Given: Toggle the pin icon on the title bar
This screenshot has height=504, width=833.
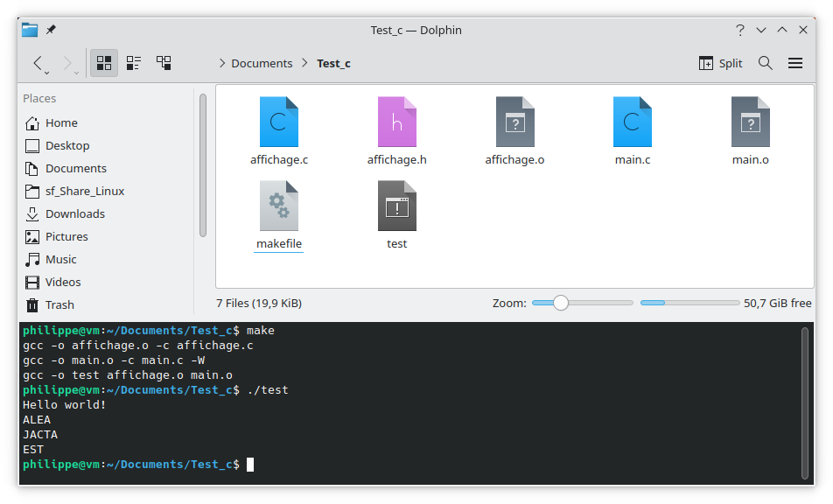Looking at the screenshot, I should (50, 29).
